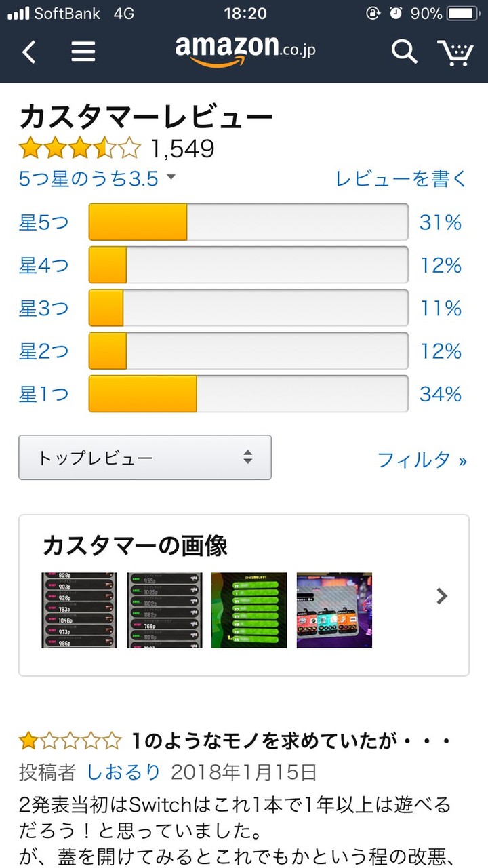
Task: Open the hamburger menu
Action: tap(83, 52)
